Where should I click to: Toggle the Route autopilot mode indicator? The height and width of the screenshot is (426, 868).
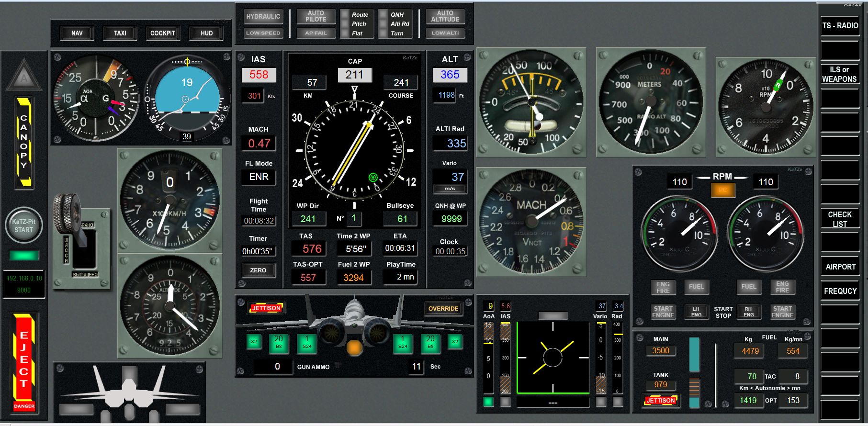click(345, 15)
